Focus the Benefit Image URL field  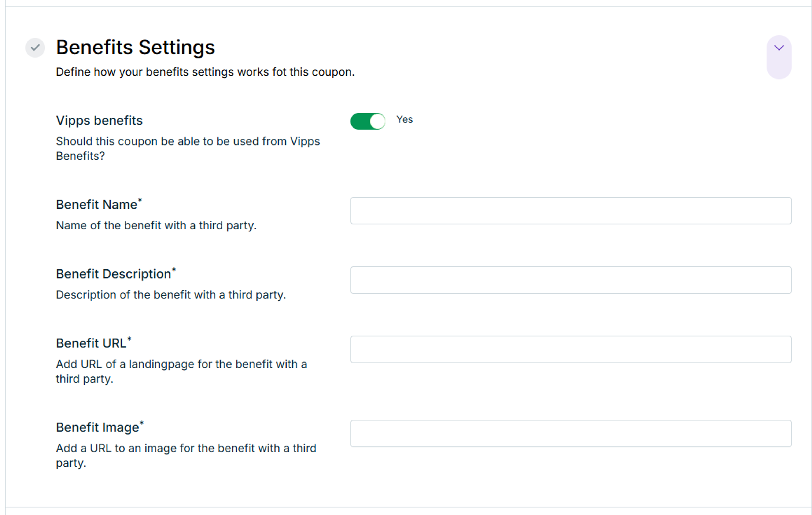coord(571,433)
